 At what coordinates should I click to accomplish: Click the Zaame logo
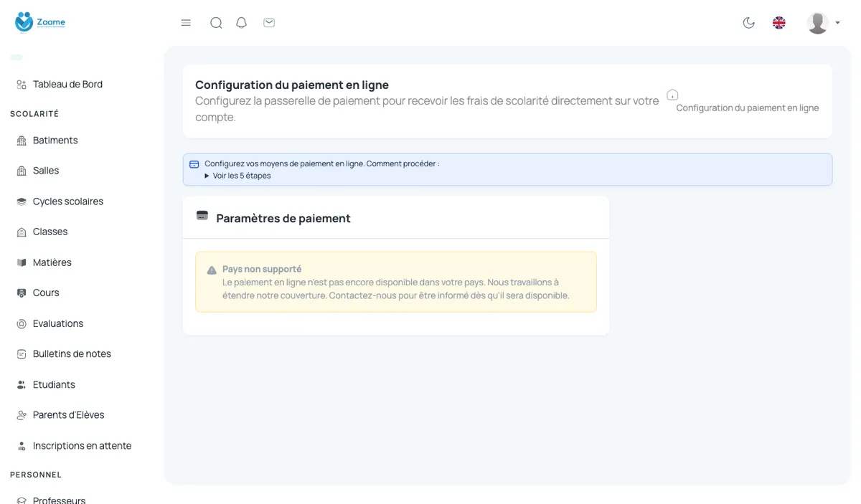40,22
